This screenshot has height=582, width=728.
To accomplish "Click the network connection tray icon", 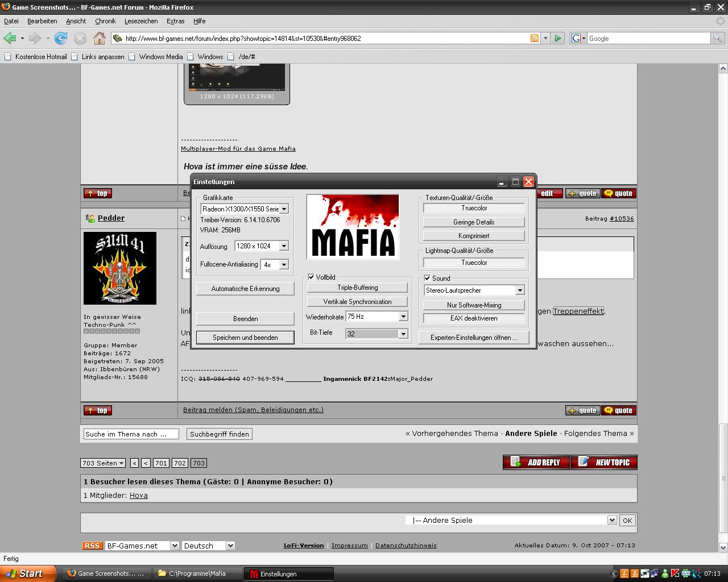I will pos(655,573).
